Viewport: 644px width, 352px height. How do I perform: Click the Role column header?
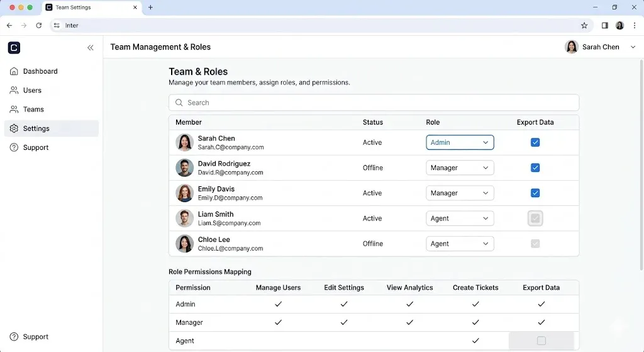(433, 122)
